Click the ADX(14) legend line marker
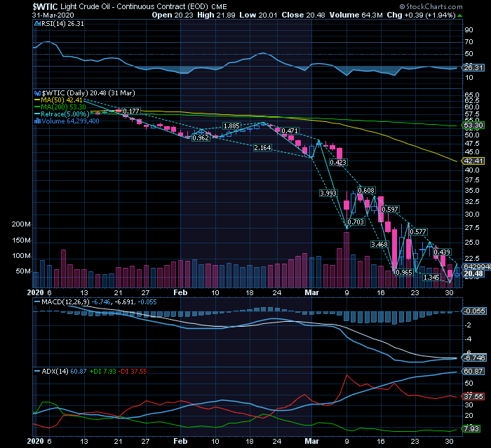The image size is (491, 448). [x=37, y=372]
